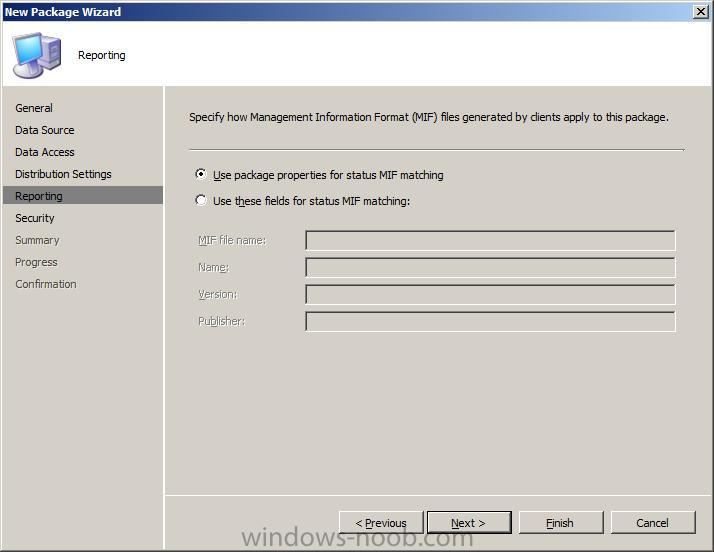This screenshot has width=714, height=552.
Task: Click the 'Version:' label
Action: coord(218,294)
